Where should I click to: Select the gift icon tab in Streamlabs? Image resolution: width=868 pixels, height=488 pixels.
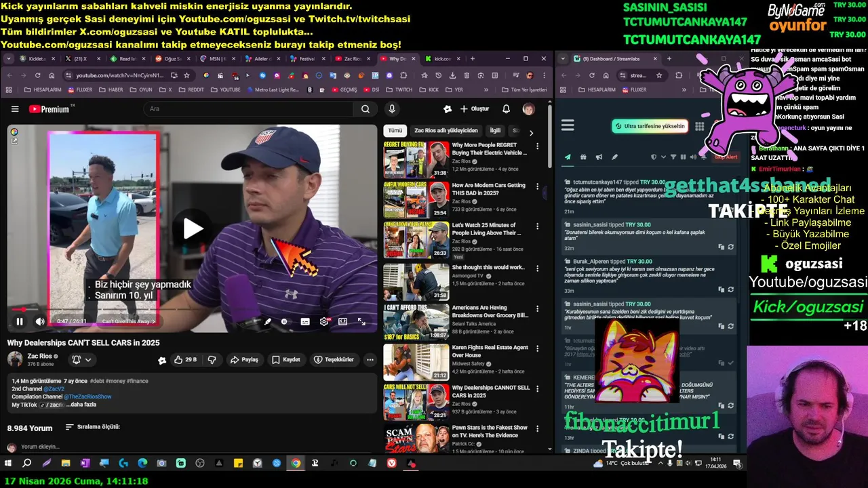583,157
